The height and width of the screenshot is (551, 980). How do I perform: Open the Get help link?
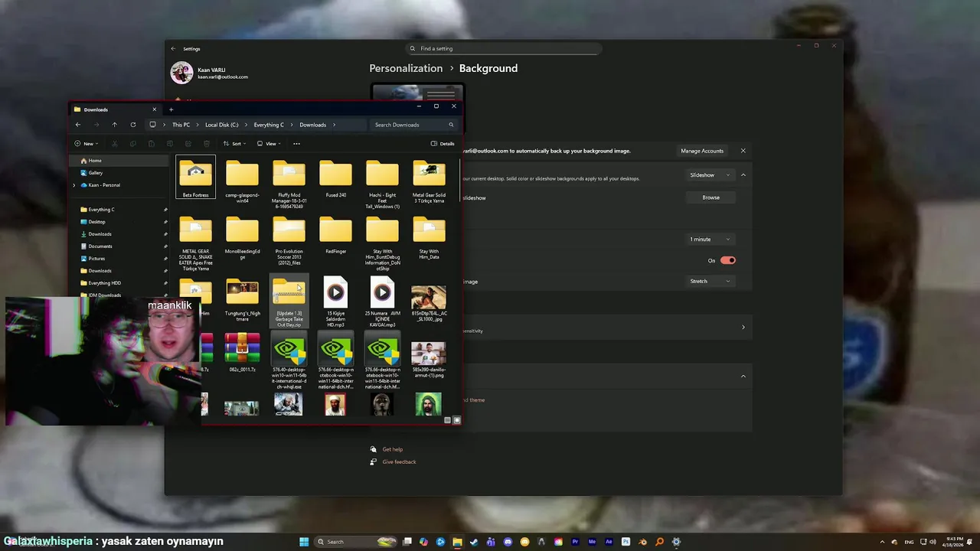393,449
